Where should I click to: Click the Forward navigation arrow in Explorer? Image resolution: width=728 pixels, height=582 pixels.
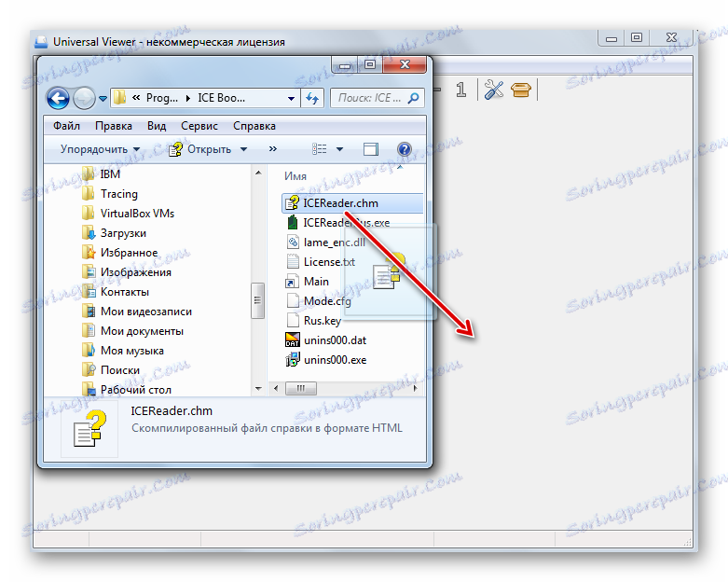point(84,98)
